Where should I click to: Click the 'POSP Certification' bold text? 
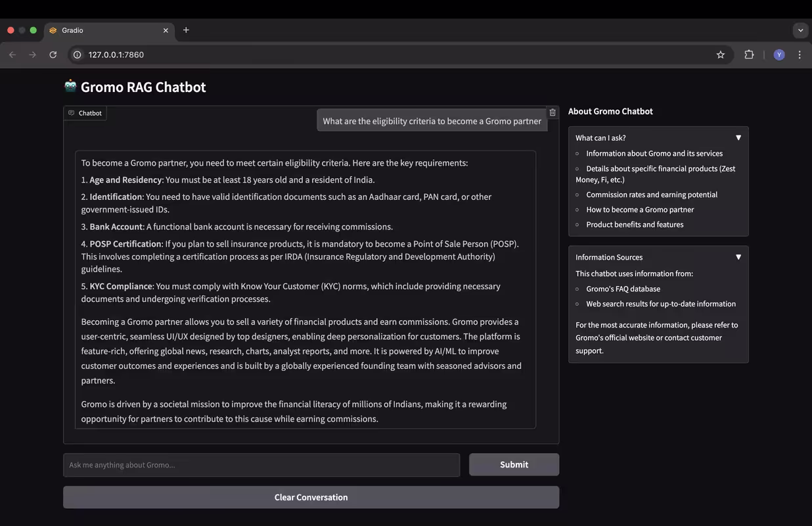(x=125, y=244)
